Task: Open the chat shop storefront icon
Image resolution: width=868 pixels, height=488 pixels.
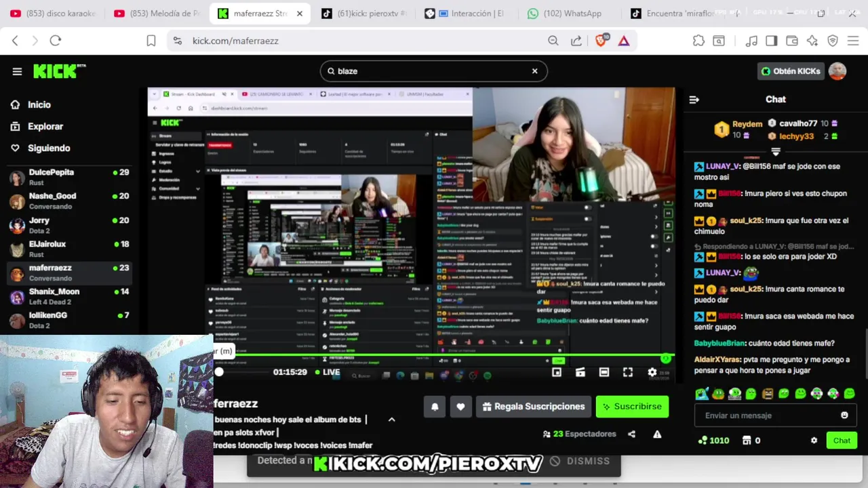Action: point(747,441)
